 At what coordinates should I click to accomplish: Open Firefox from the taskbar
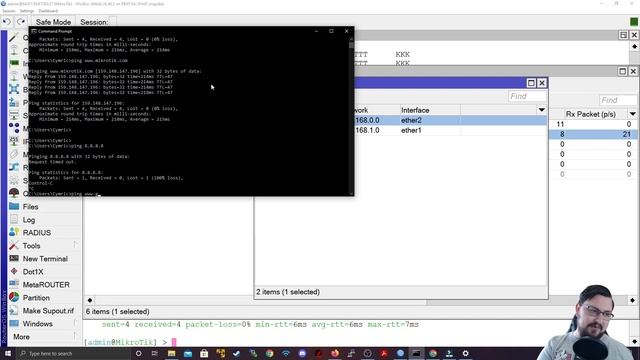coord(334,353)
